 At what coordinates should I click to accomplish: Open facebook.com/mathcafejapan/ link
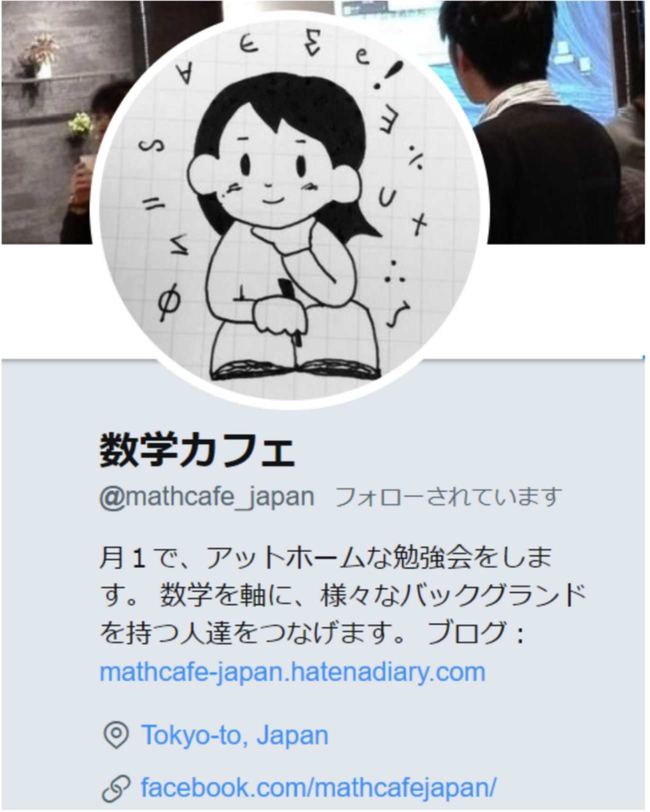[318, 788]
